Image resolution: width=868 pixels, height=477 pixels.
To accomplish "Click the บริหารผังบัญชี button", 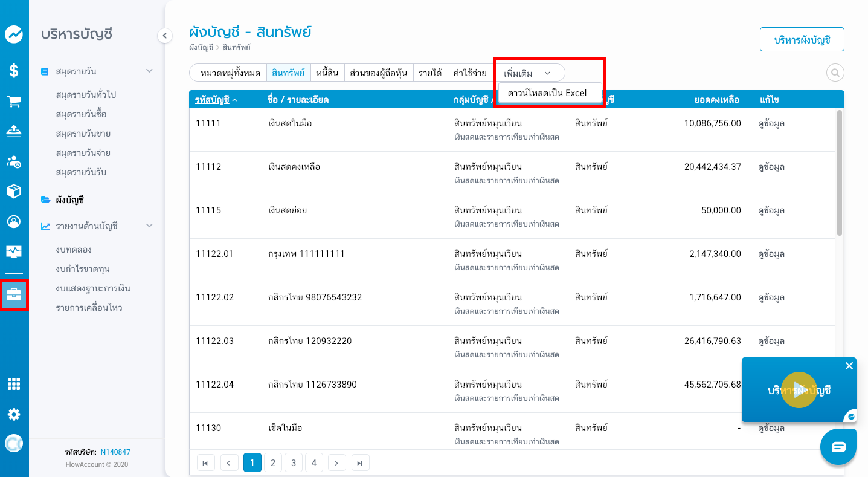I will (x=802, y=40).
